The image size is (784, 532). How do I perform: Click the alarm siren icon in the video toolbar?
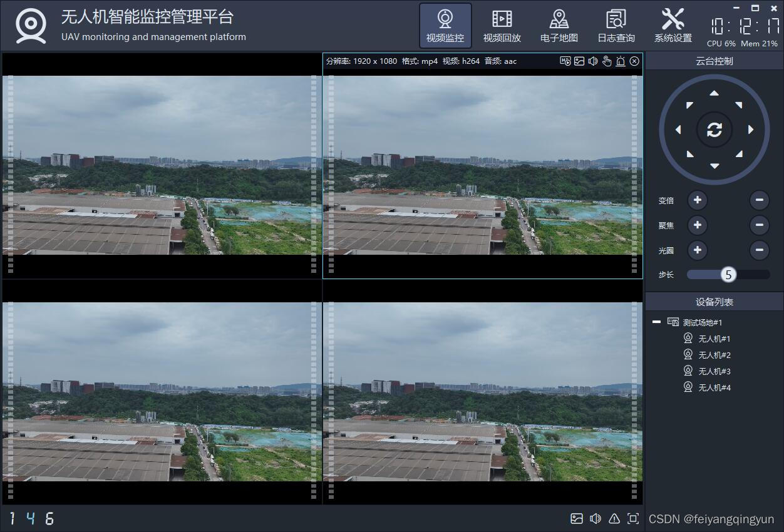tap(621, 61)
